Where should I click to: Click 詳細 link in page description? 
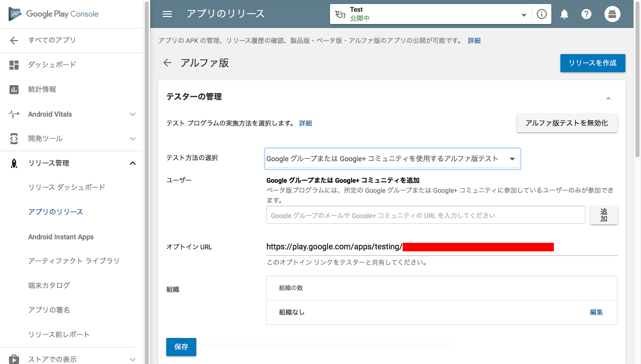(x=474, y=41)
